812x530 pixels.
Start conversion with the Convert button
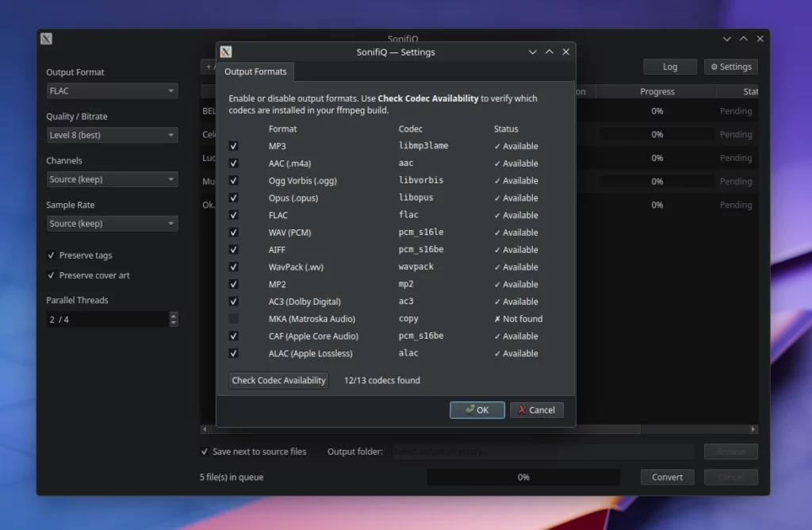667,477
